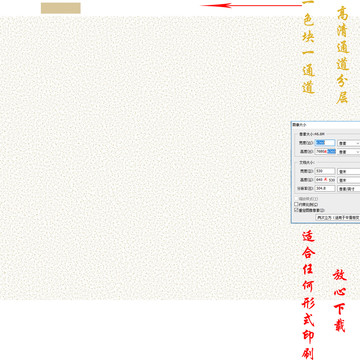Viewport: 360px width, 360px height.
Task: Open the pixel height unit dropdown
Action: point(349,151)
